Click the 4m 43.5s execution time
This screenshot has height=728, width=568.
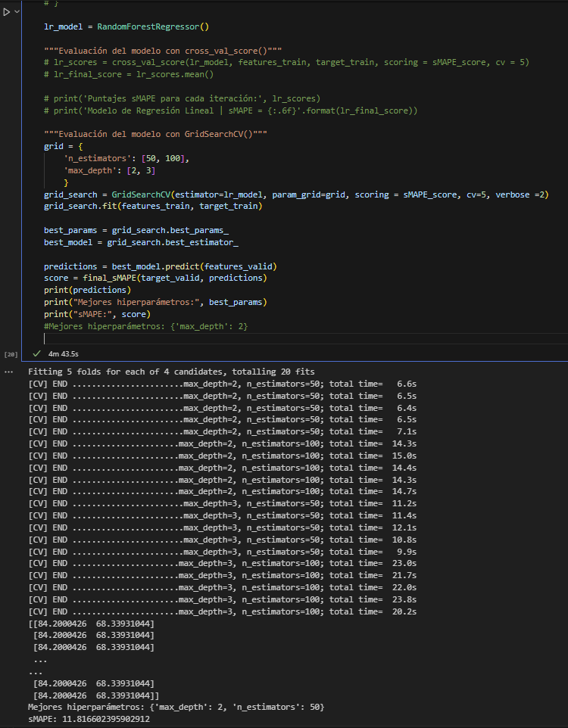click(x=64, y=353)
